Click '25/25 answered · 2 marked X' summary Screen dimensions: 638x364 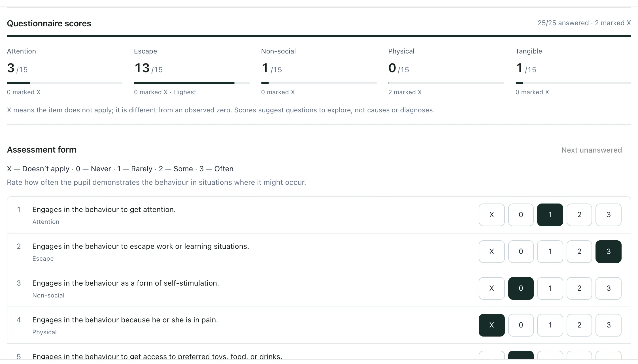coord(584,23)
